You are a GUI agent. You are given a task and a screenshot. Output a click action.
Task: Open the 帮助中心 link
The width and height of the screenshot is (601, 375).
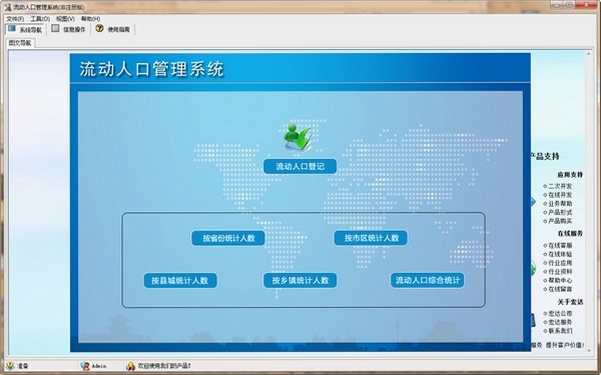(560, 280)
